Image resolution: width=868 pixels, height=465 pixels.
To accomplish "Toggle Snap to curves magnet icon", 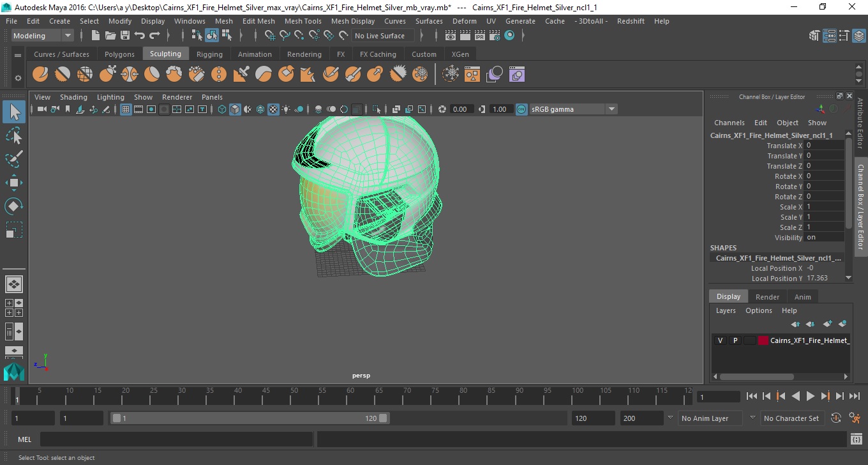I will coord(285,36).
